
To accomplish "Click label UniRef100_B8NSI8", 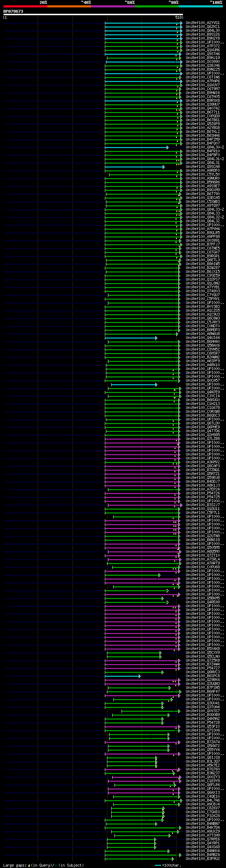I will tap(203, 540).
